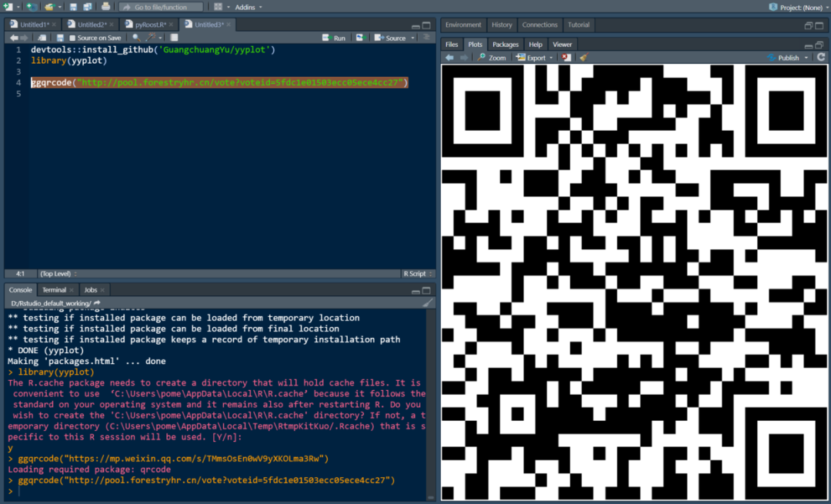Switch to the pyRoost.R editor tab

pyautogui.click(x=151, y=25)
